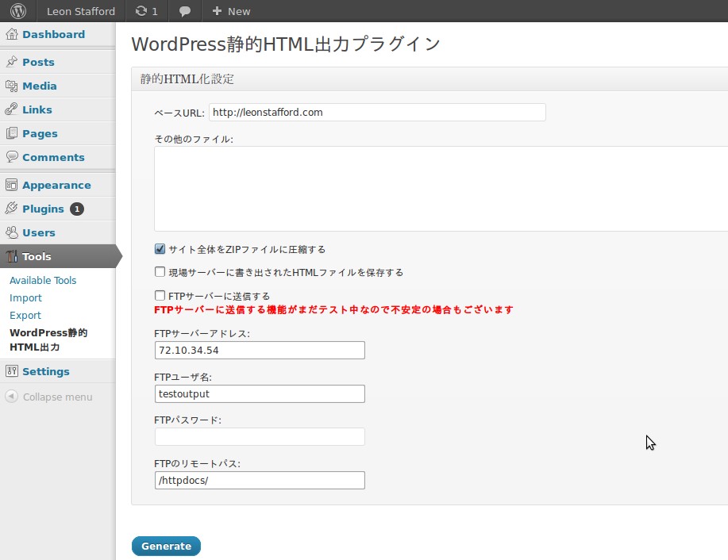Focus the FTPユーザ名 field
The height and width of the screenshot is (560, 728).
260,394
